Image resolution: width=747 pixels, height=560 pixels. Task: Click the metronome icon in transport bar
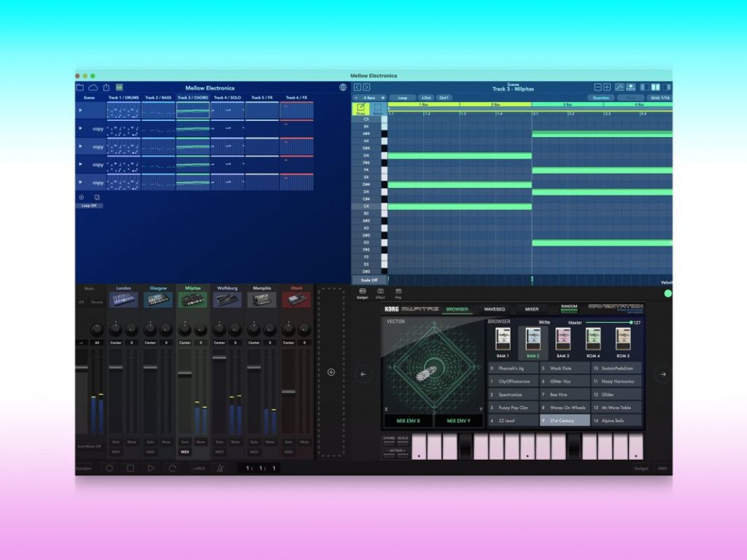click(218, 468)
